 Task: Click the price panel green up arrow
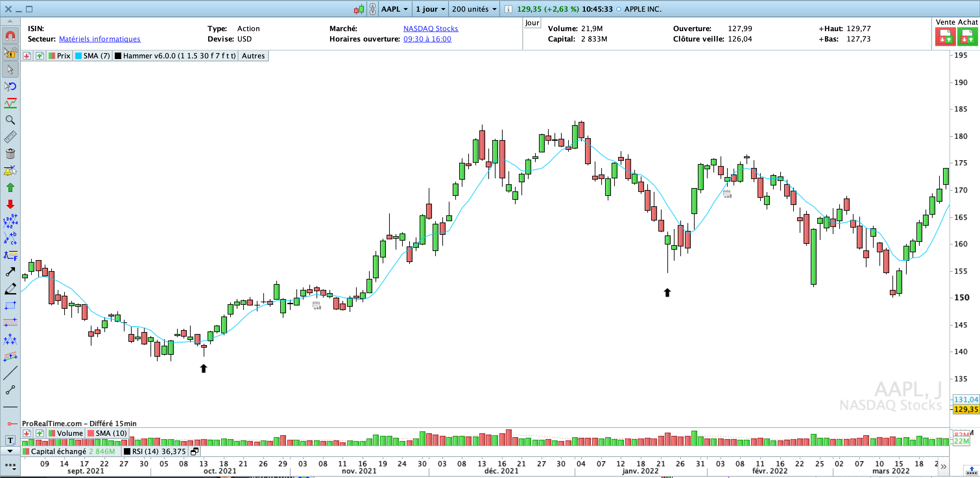(40, 56)
